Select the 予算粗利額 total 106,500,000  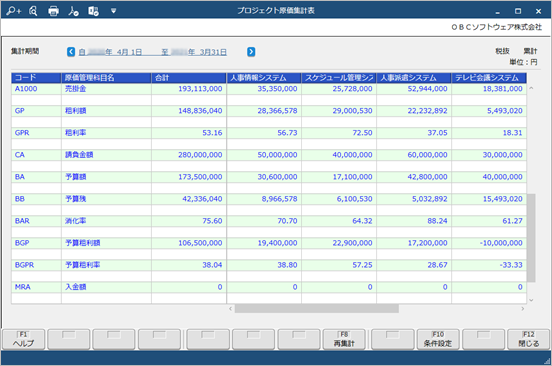(x=189, y=243)
